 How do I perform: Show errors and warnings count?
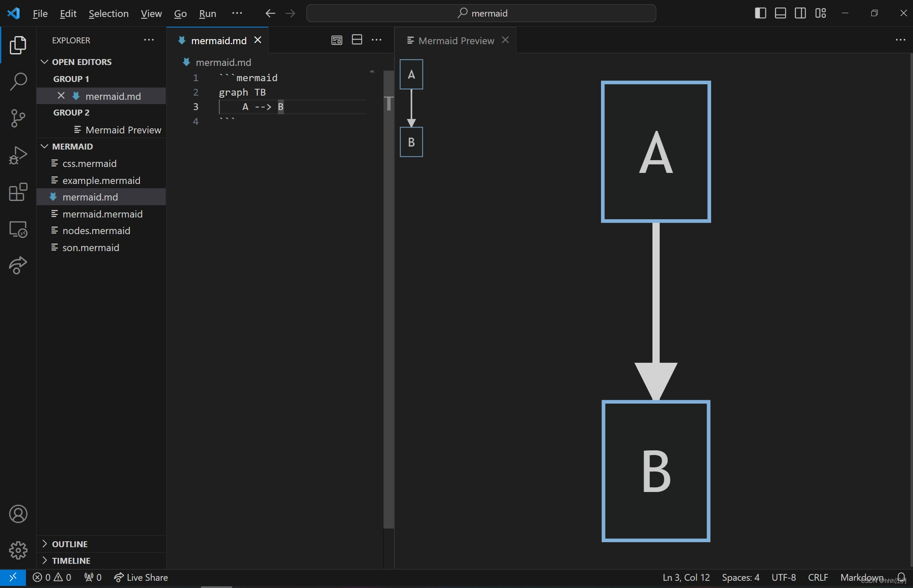(51, 577)
